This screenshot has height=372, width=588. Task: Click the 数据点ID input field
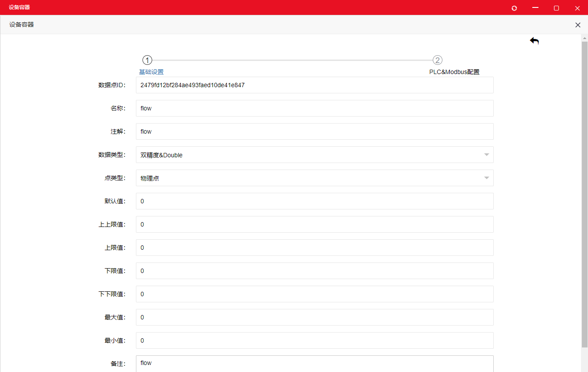click(x=314, y=85)
